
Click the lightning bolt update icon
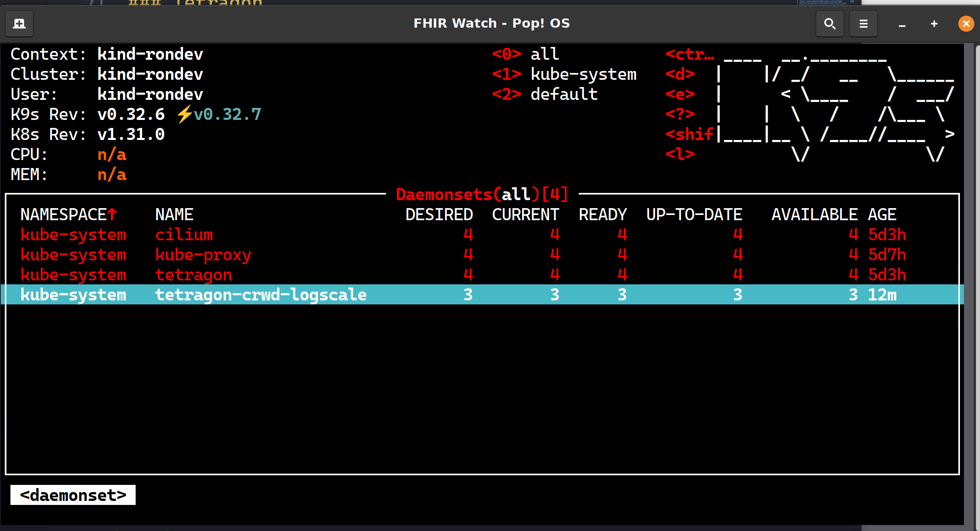pos(184,114)
